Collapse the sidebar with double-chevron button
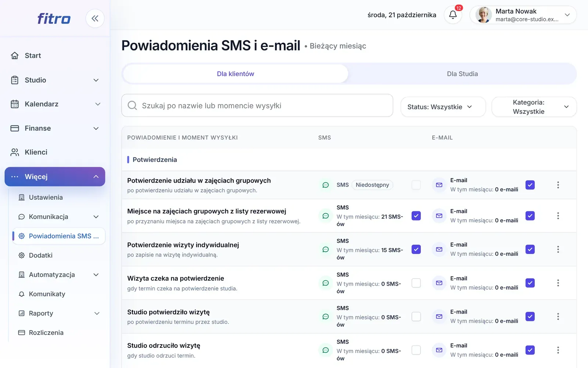 pyautogui.click(x=95, y=18)
